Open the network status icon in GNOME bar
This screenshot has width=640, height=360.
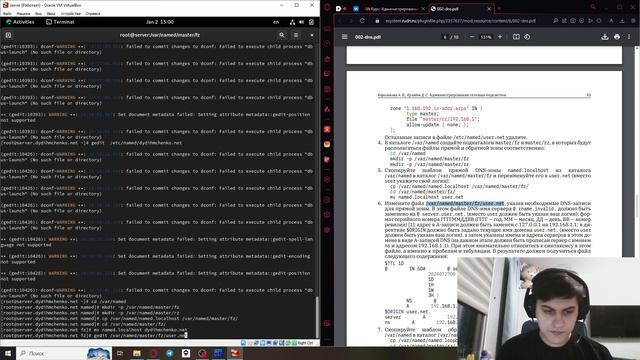tap(292, 22)
